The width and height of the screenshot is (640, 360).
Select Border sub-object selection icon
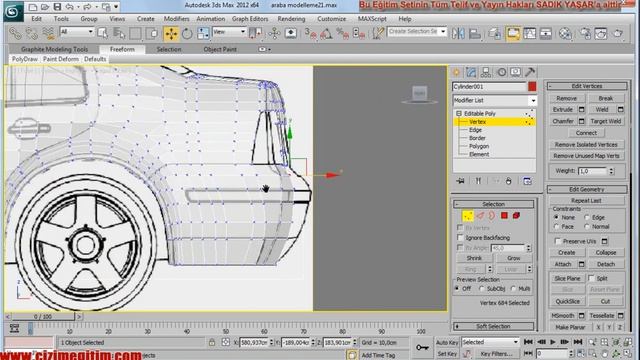492,216
